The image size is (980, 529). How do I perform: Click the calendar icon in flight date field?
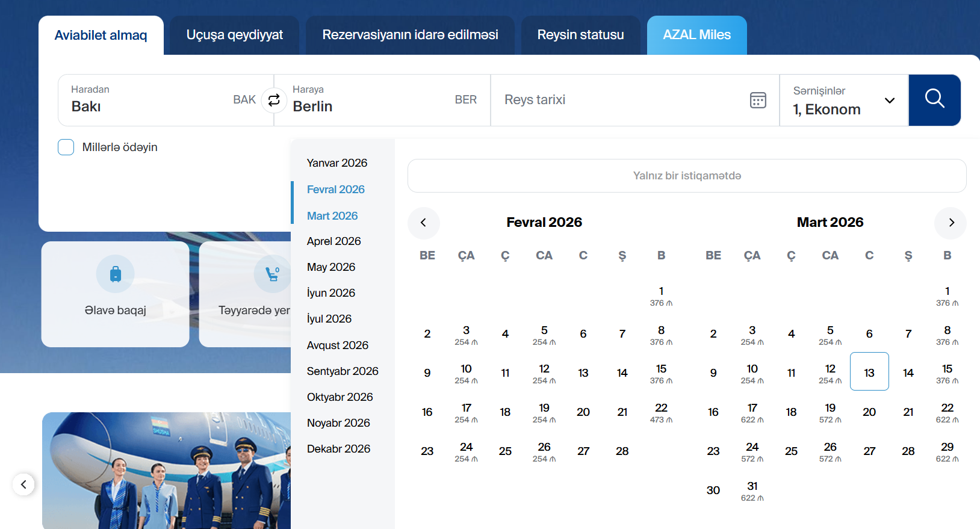point(758,100)
